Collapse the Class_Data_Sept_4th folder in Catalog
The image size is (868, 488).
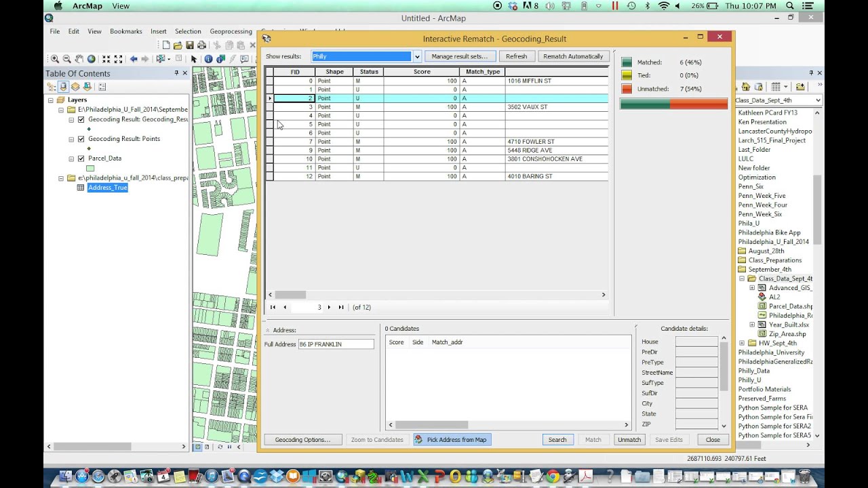742,279
